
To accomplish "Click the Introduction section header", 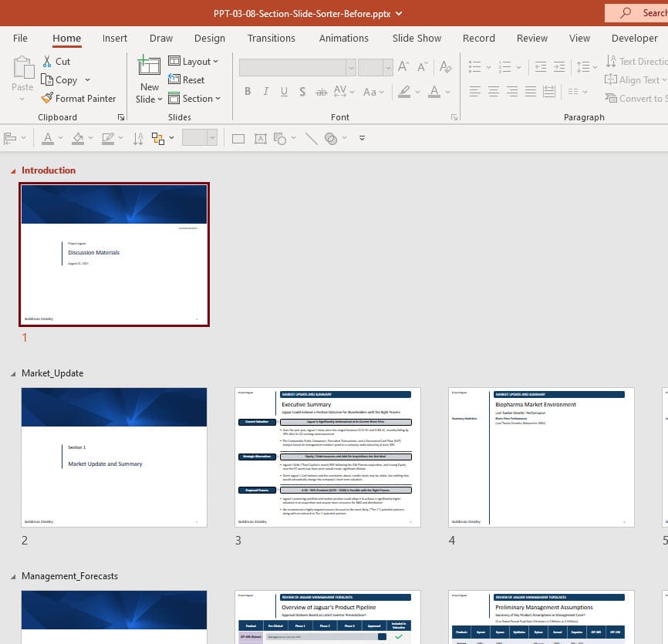I will click(49, 170).
